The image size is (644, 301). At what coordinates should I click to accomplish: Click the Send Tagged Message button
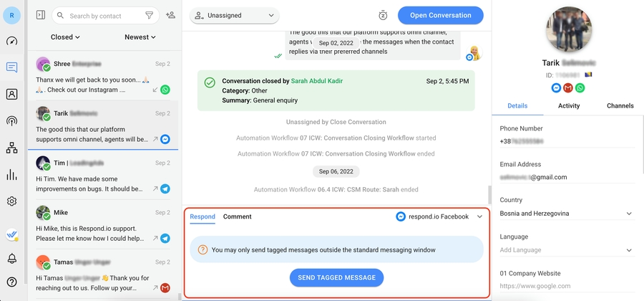tap(336, 277)
